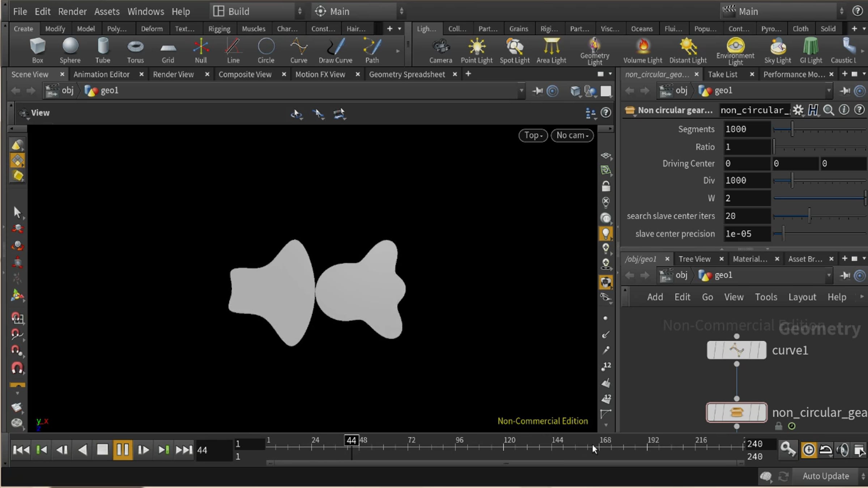Open the Top viewport dropdown
Viewport: 868px width, 488px height.
coord(533,135)
